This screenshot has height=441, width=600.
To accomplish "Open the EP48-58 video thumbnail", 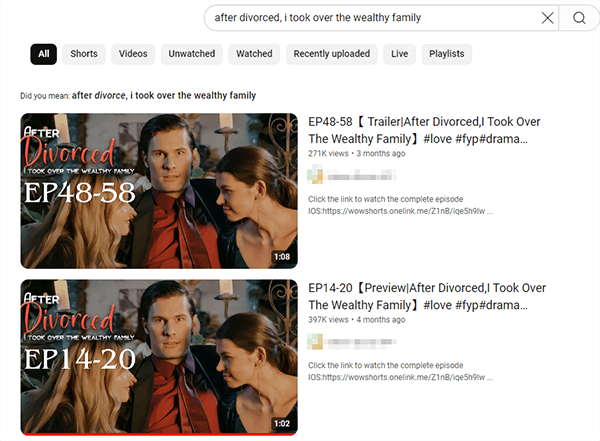I will (159, 191).
